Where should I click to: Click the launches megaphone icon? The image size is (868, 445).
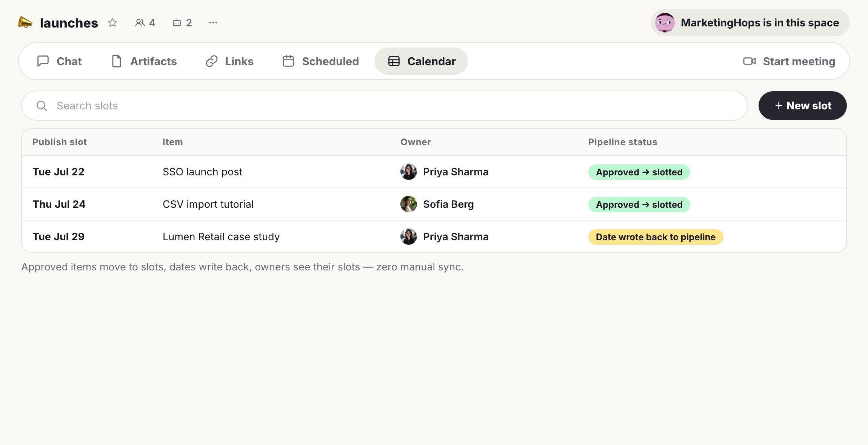tap(25, 22)
